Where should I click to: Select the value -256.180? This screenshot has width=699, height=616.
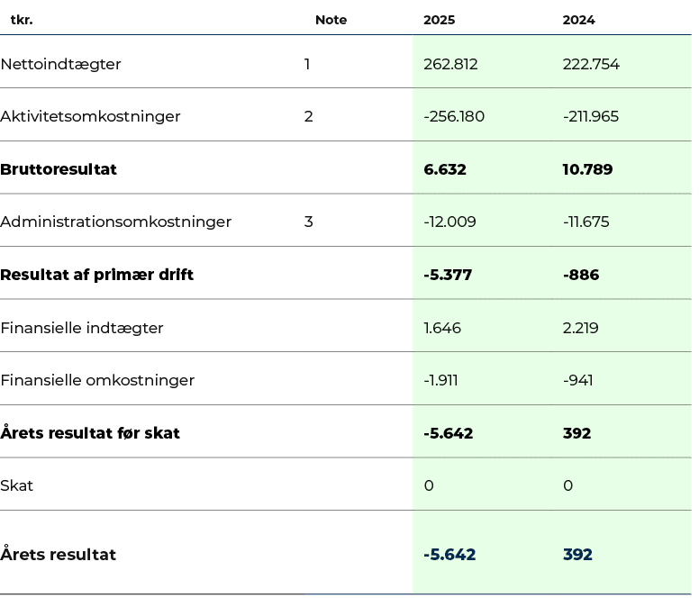[x=454, y=116]
